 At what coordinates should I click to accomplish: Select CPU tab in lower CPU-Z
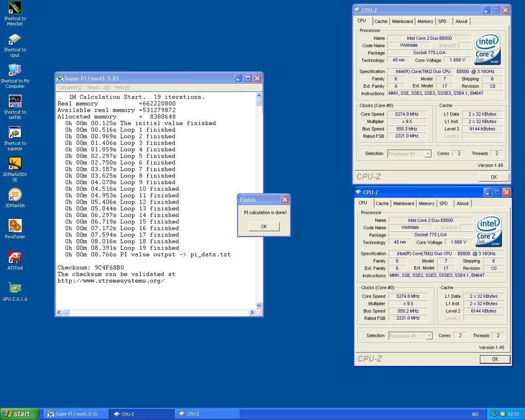tap(363, 203)
